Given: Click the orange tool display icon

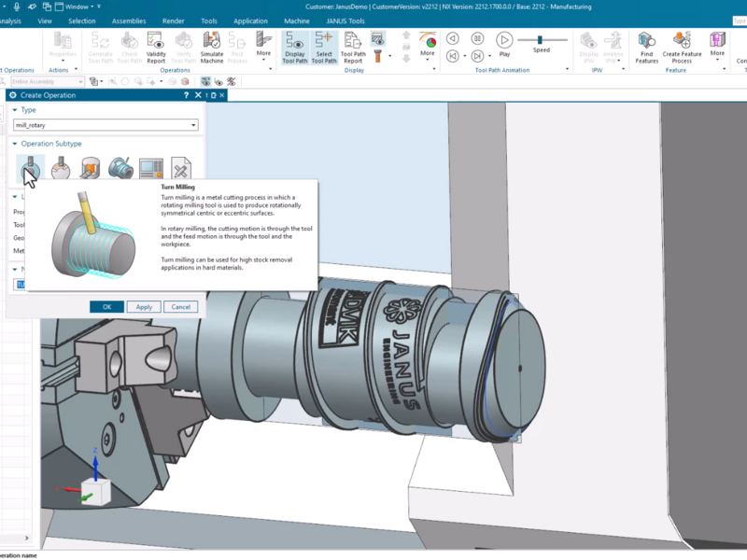Looking at the screenshot, I should point(378,56).
